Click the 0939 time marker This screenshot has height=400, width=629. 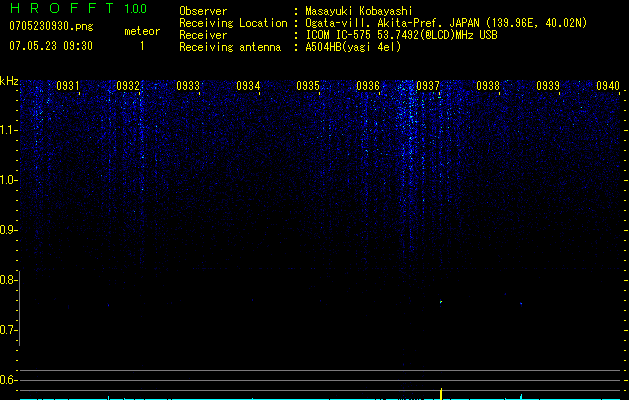coord(548,86)
